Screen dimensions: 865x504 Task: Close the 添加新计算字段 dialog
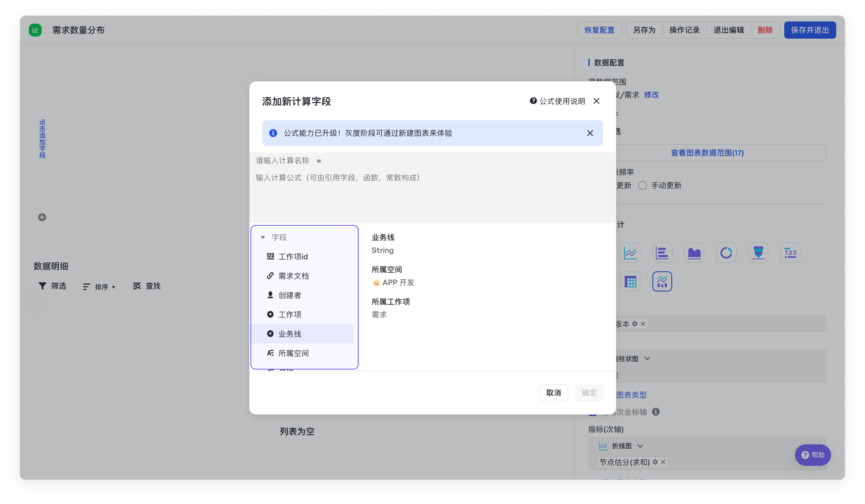click(x=597, y=101)
